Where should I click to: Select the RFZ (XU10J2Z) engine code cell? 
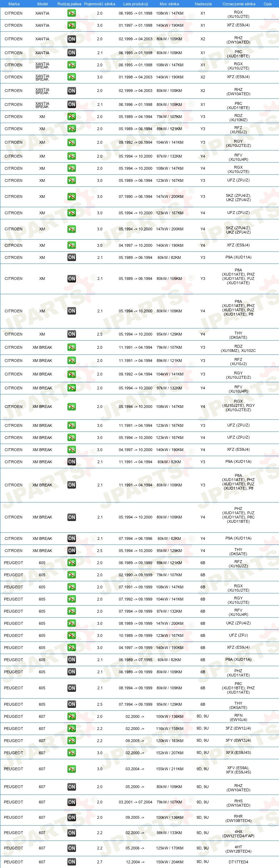[238, 563]
